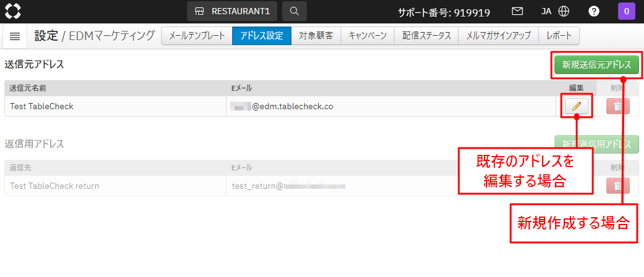
Task: Delete Test TableCheck return reply address
Action: (x=617, y=186)
